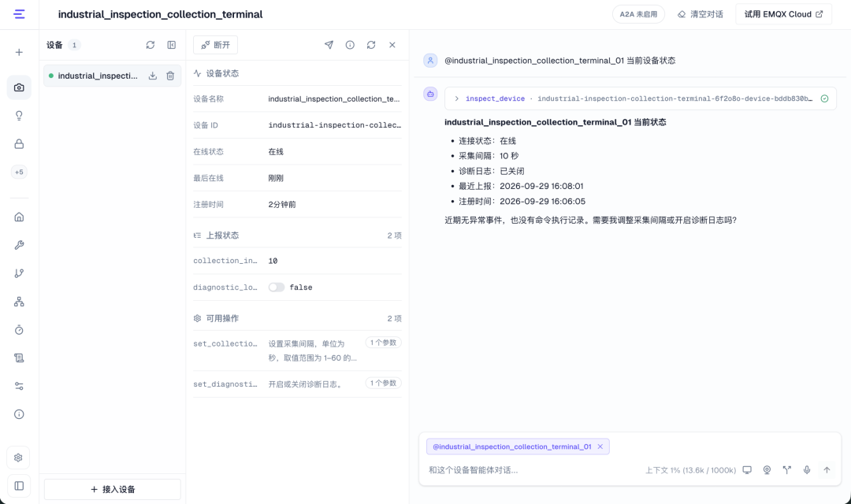
Task: Toggle the sidebar panel layout icon
Action: pyautogui.click(x=19, y=486)
